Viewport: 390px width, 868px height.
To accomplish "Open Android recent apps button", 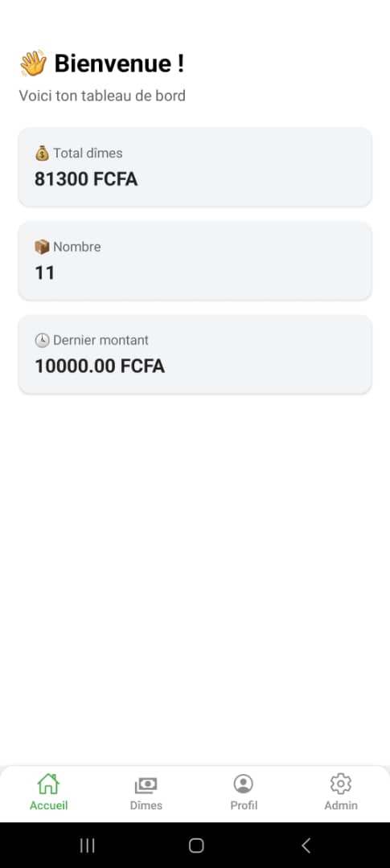I will pyautogui.click(x=87, y=845).
